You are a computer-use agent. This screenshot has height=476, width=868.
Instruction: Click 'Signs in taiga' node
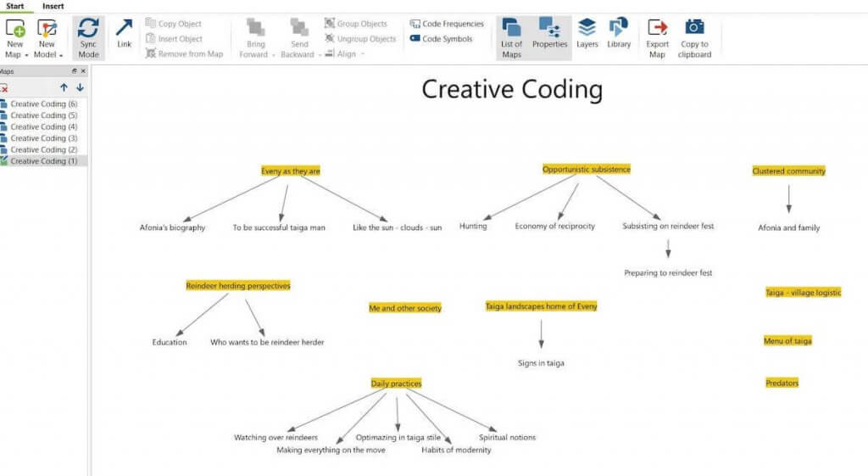click(541, 363)
